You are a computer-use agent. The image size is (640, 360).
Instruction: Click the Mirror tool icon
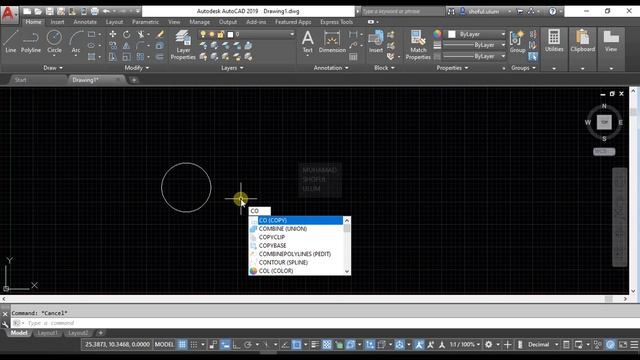(127, 46)
